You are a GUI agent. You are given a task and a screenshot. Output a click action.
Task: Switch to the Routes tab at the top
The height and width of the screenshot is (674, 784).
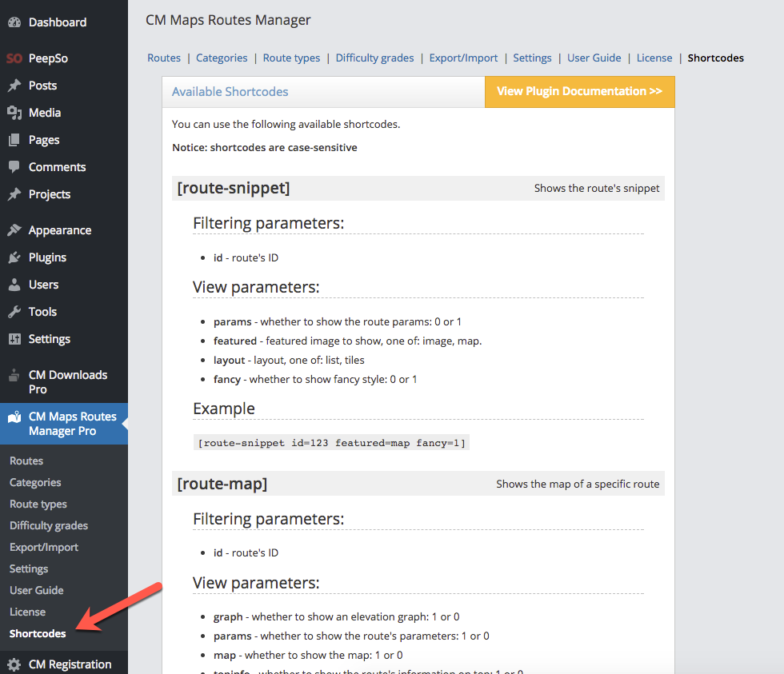(164, 58)
